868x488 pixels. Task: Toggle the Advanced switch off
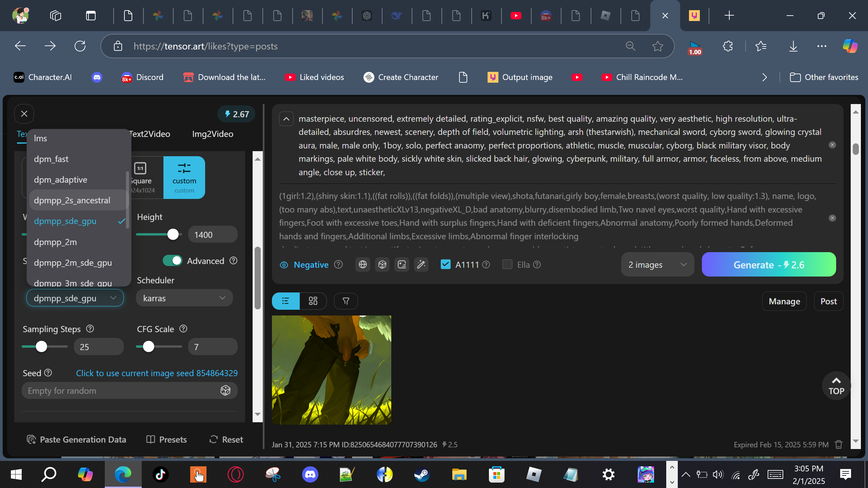pos(172,261)
